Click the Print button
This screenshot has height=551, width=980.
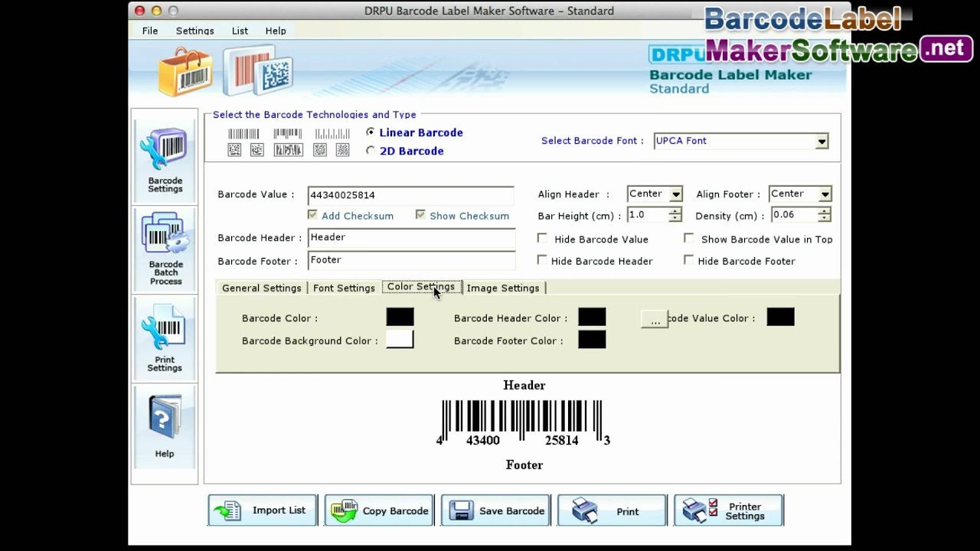612,510
